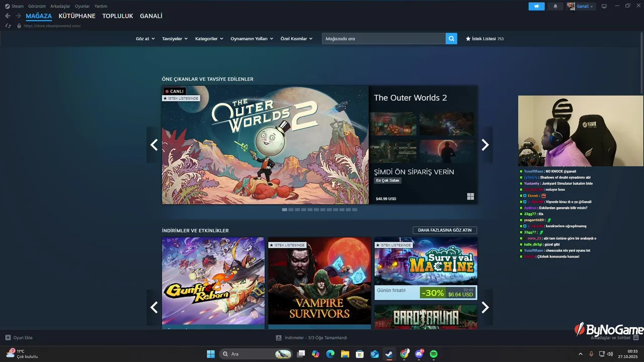Click the microphone tray icon
Image resolution: width=644 pixels, height=362 pixels.
pyautogui.click(x=591, y=354)
